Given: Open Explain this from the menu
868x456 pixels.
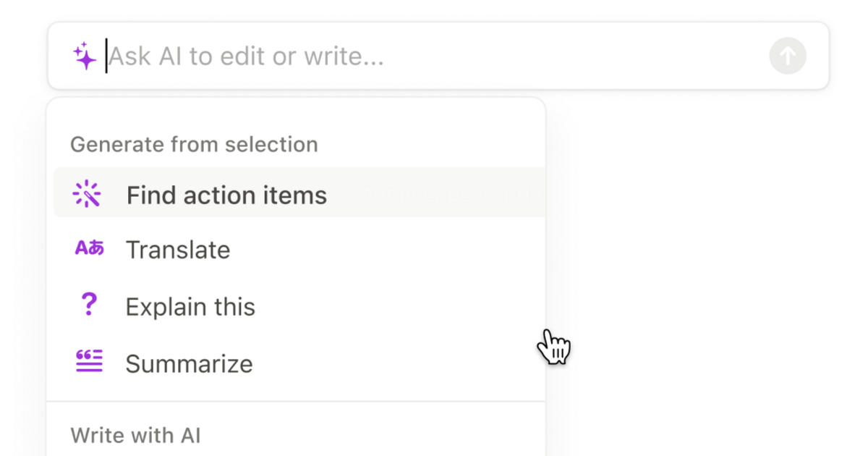Looking at the screenshot, I should point(190,305).
